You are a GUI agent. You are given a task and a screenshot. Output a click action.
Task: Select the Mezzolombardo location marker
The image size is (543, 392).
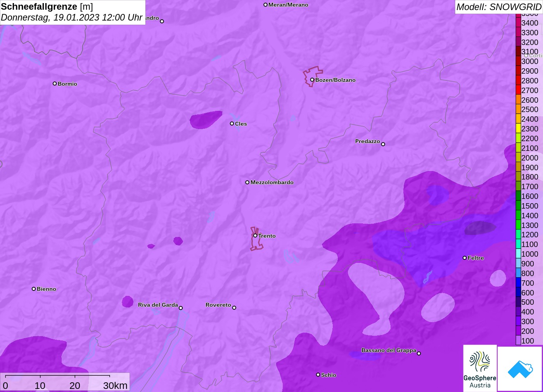click(x=247, y=182)
